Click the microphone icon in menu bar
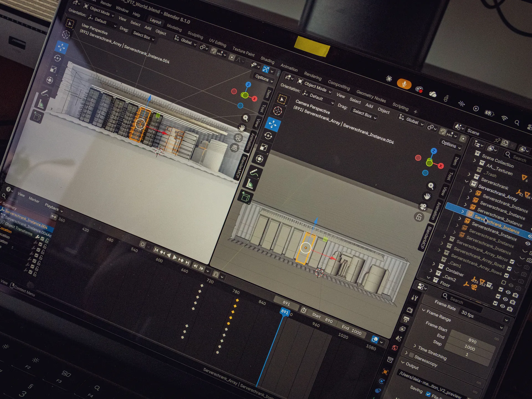This screenshot has width=532, height=399. [x=404, y=84]
